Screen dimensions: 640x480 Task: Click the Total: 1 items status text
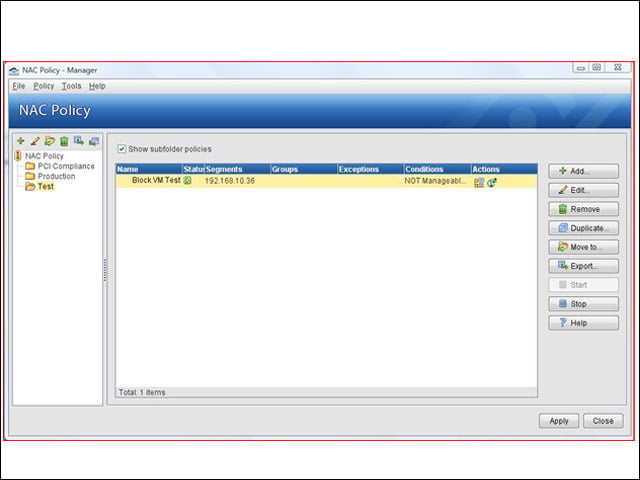(142, 392)
